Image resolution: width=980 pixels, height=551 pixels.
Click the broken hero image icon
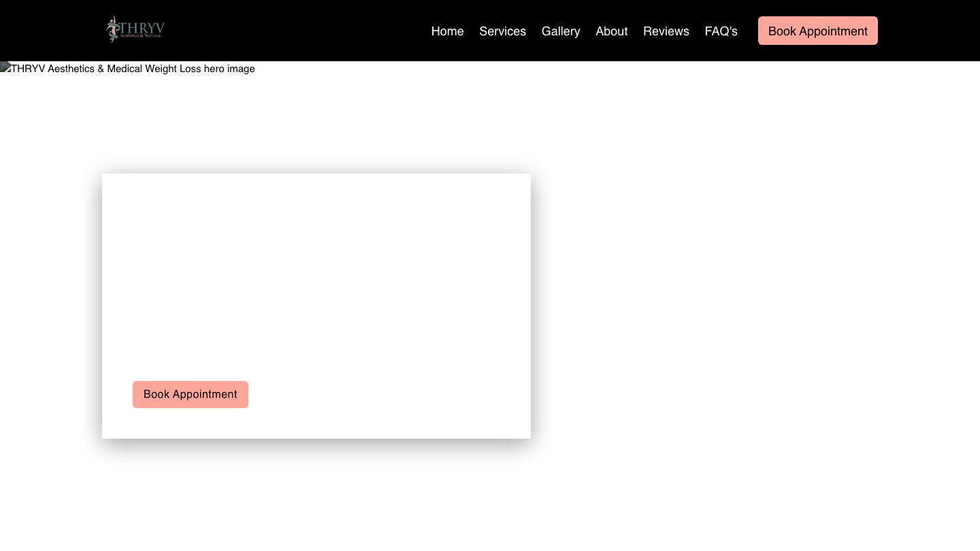[5, 67]
